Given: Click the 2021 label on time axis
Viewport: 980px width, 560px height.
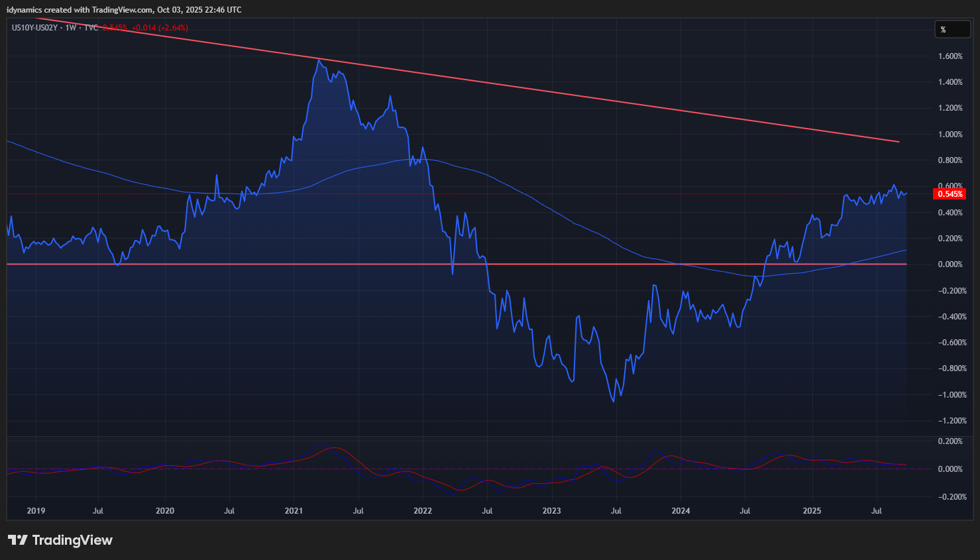Looking at the screenshot, I should pyautogui.click(x=294, y=510).
